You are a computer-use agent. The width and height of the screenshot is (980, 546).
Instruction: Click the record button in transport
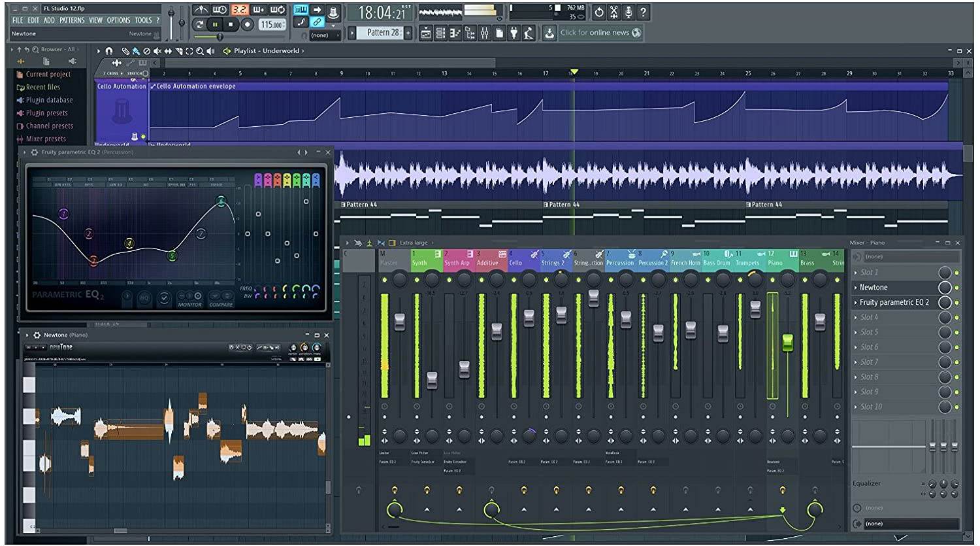pos(247,25)
